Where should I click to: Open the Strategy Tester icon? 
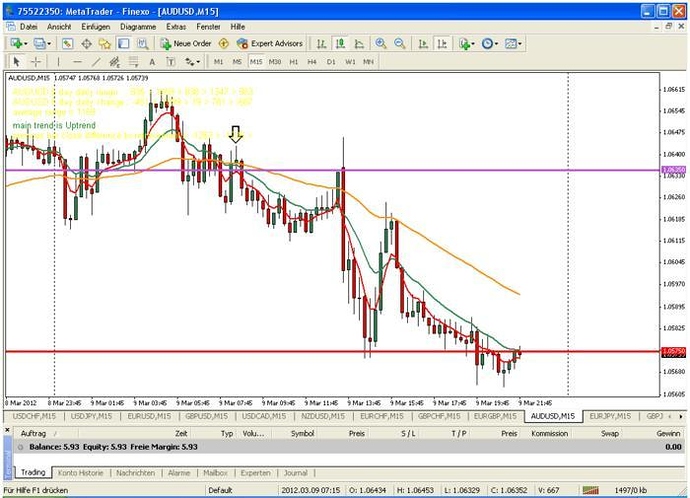coord(143,44)
